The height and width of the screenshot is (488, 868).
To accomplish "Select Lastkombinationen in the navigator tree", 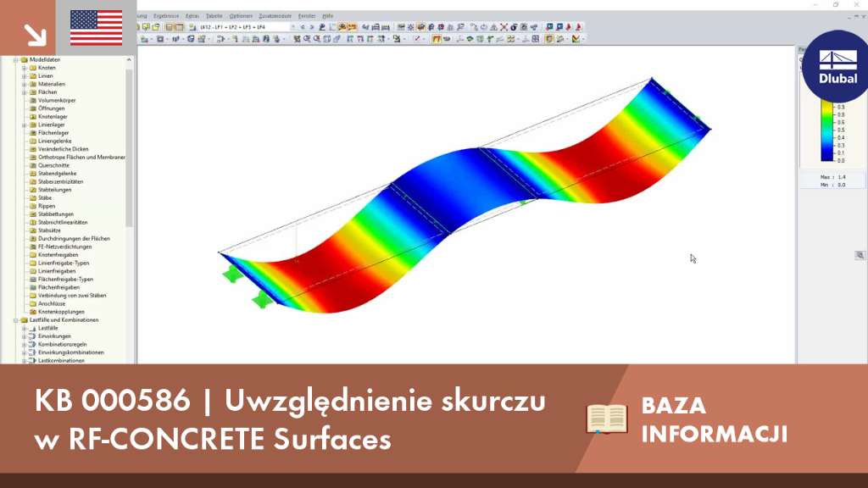I will tap(61, 360).
